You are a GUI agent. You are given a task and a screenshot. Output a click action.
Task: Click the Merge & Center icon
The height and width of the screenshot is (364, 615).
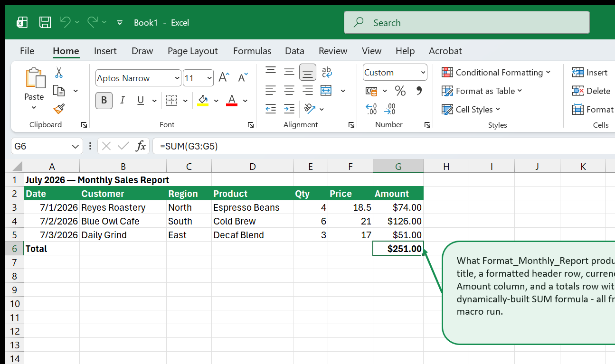click(326, 90)
